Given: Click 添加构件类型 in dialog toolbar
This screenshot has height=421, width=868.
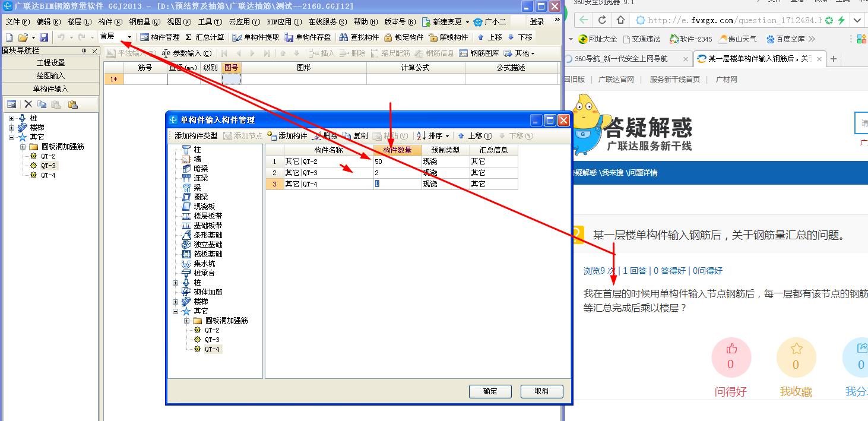Looking at the screenshot, I should pyautogui.click(x=196, y=136).
